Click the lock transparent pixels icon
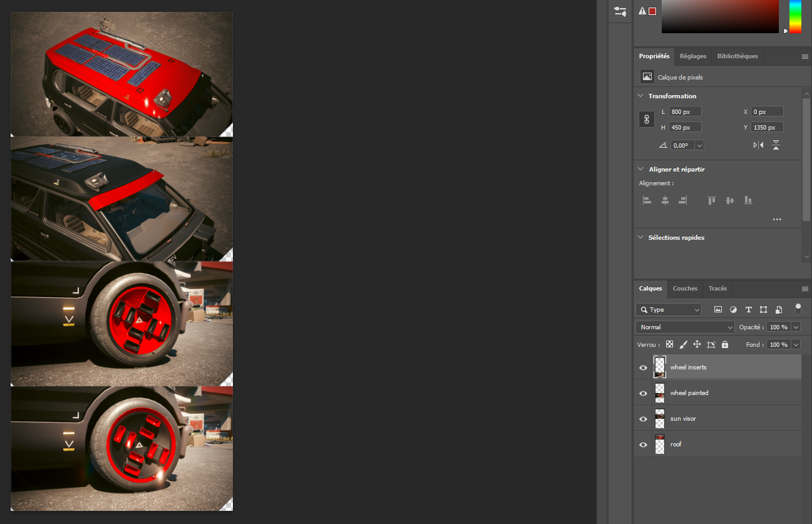812x524 pixels. coord(669,345)
